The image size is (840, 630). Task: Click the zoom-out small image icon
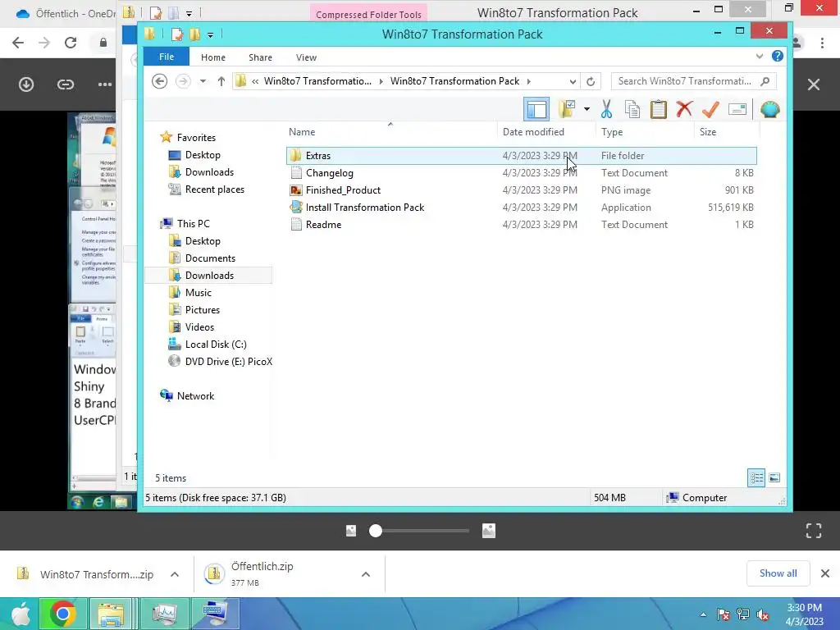pos(351,531)
